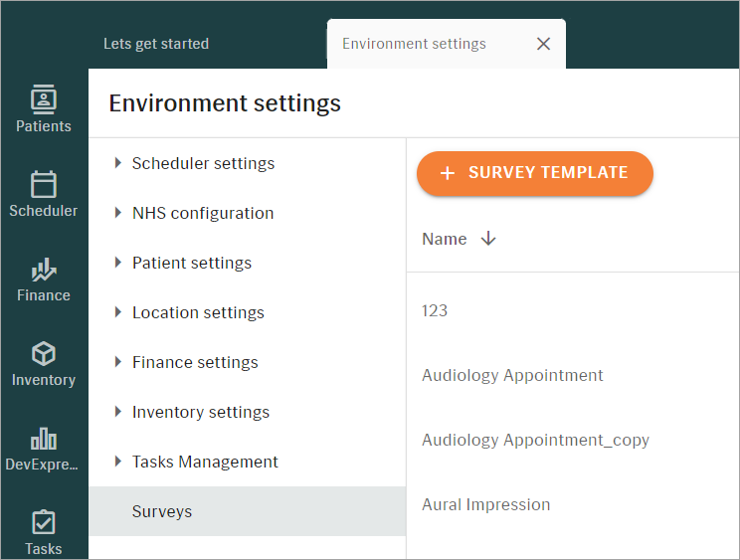The height and width of the screenshot is (560, 740).
Task: Open the Aural Impression template row
Action: (573, 505)
